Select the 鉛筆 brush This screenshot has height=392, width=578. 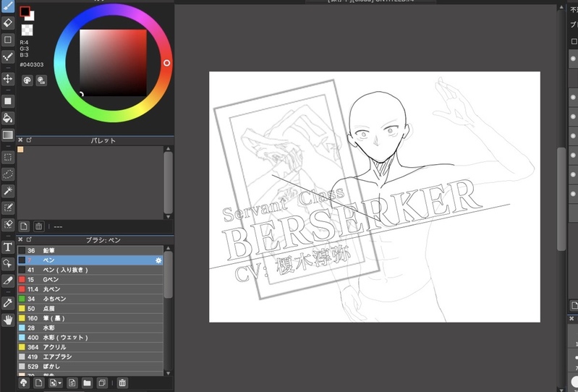click(90, 250)
